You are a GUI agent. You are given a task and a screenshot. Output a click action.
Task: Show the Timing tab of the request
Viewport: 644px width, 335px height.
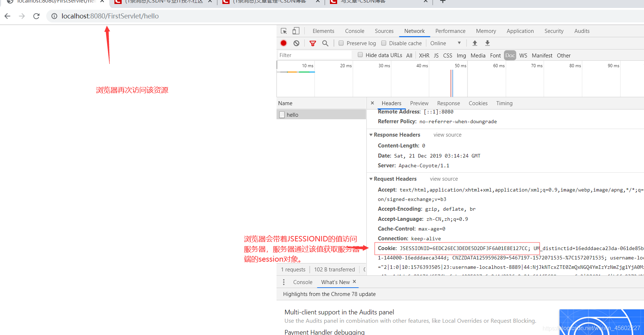pyautogui.click(x=504, y=103)
